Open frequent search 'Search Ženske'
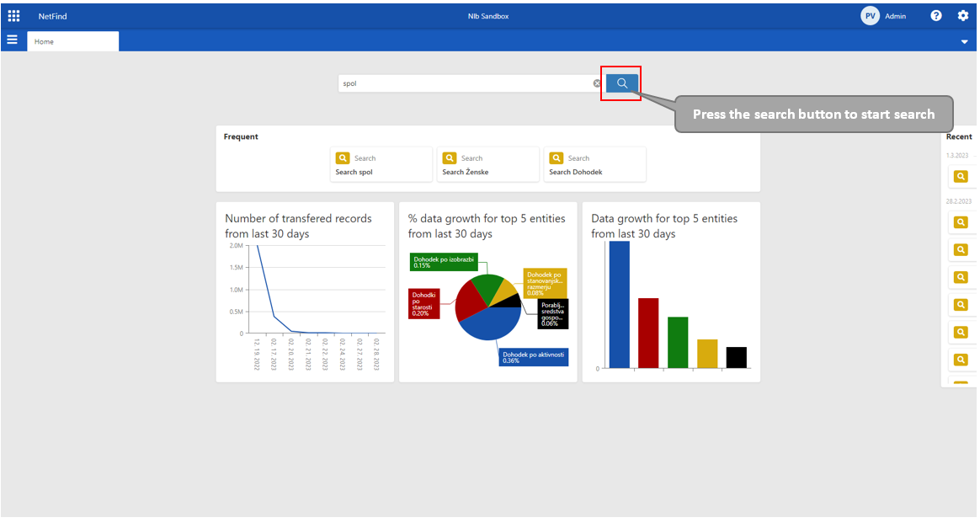Image resolution: width=980 pixels, height=523 pixels. (487, 165)
